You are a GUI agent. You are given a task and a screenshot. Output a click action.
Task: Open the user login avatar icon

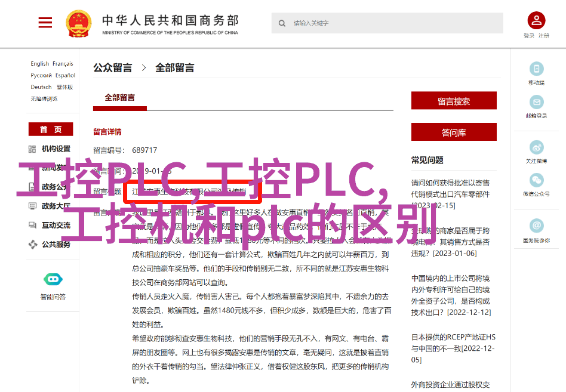[536, 20]
